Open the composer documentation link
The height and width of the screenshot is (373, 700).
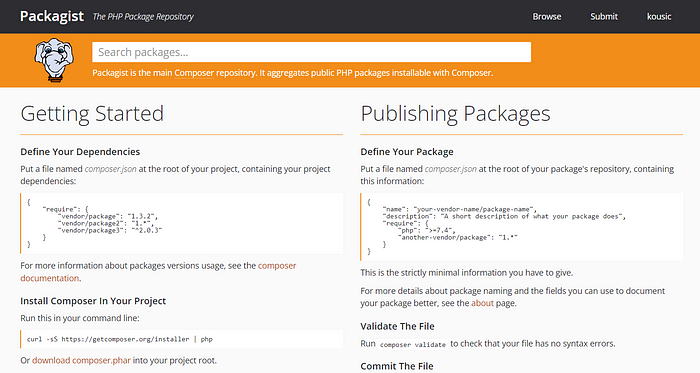pos(158,272)
